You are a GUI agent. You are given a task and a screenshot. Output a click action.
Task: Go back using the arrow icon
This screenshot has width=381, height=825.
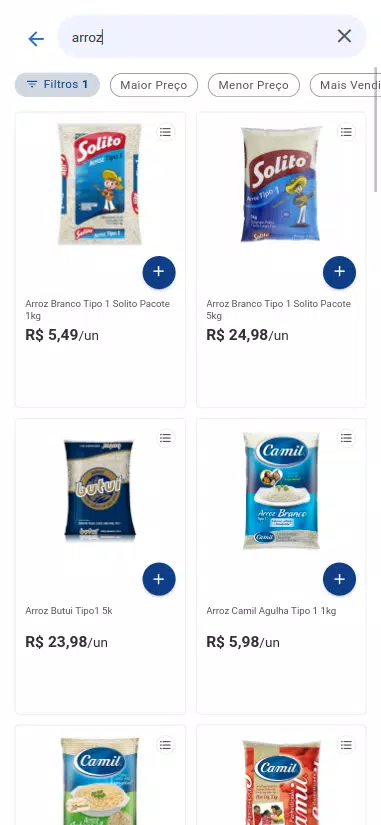tap(36, 38)
